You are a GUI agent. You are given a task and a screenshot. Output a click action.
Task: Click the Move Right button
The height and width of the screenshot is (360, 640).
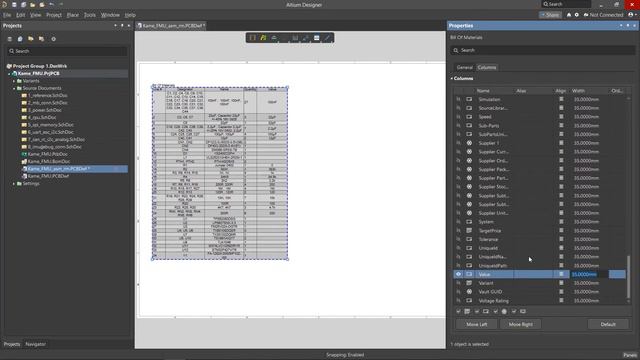(520, 324)
